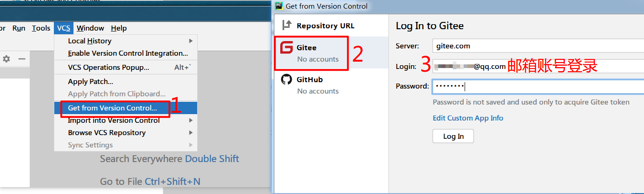Open the Help menu
Screen dimensions: 644x194
coord(119,28)
